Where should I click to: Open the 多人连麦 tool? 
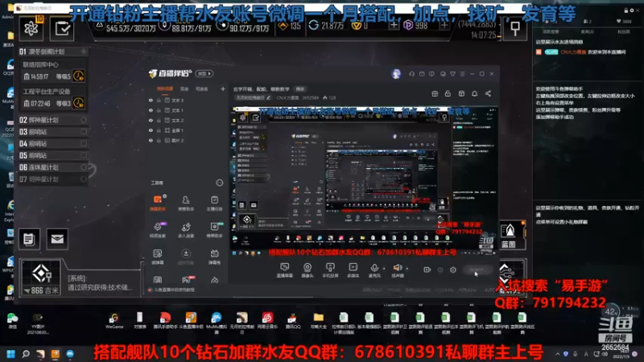point(186,230)
